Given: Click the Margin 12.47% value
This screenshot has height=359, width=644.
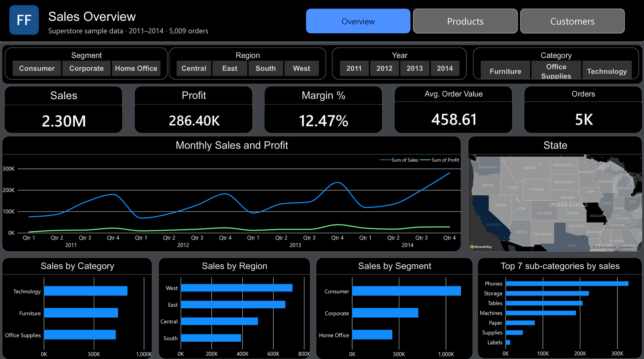Looking at the screenshot, I should coord(324,121).
